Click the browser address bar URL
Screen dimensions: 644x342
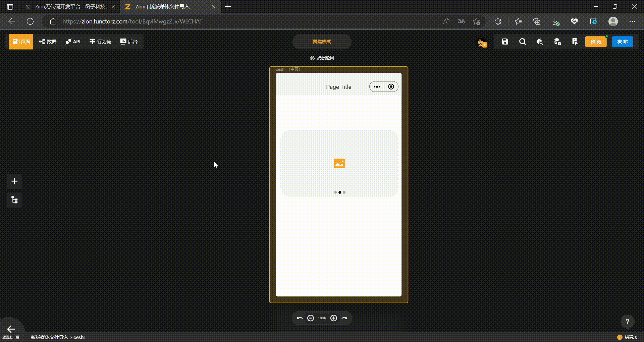pyautogui.click(x=132, y=21)
